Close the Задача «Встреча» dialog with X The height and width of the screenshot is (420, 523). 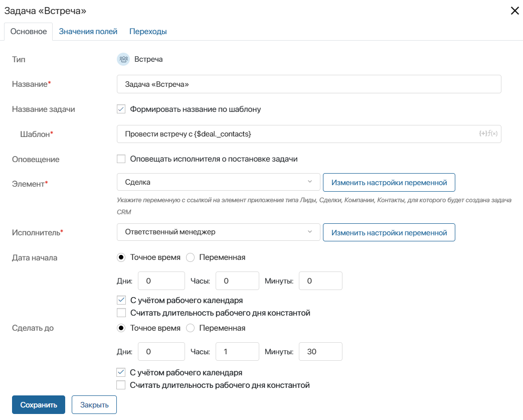[514, 11]
